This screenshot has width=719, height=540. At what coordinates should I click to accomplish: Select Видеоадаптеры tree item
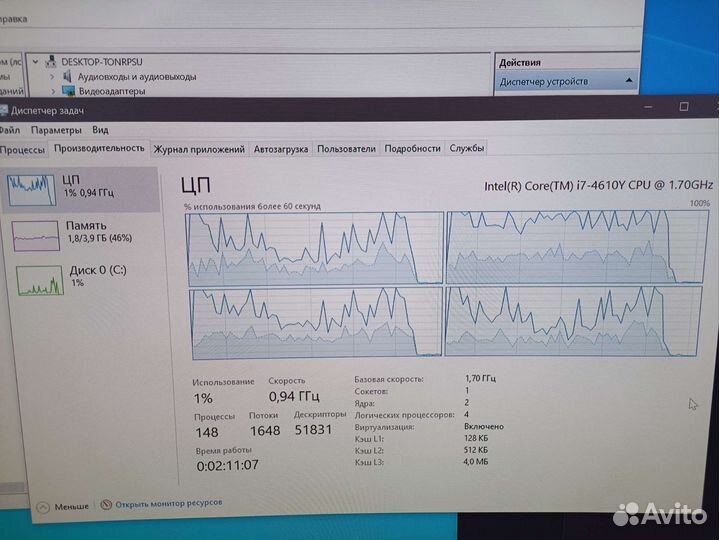click(x=112, y=91)
